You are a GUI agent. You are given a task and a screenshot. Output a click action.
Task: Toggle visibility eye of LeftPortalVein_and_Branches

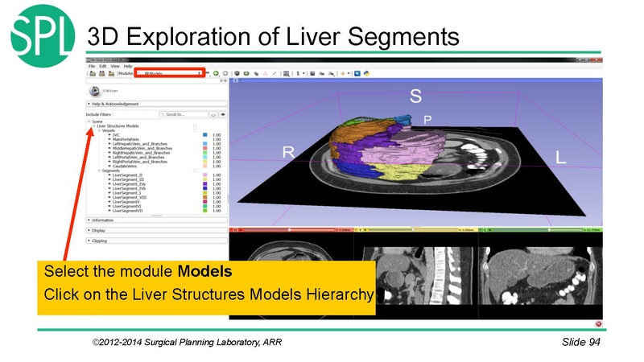point(109,157)
